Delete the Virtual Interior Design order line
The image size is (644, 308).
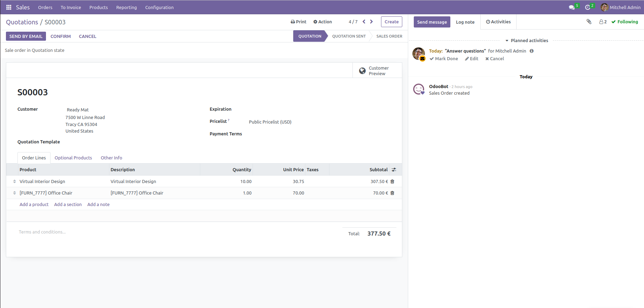tap(393, 181)
